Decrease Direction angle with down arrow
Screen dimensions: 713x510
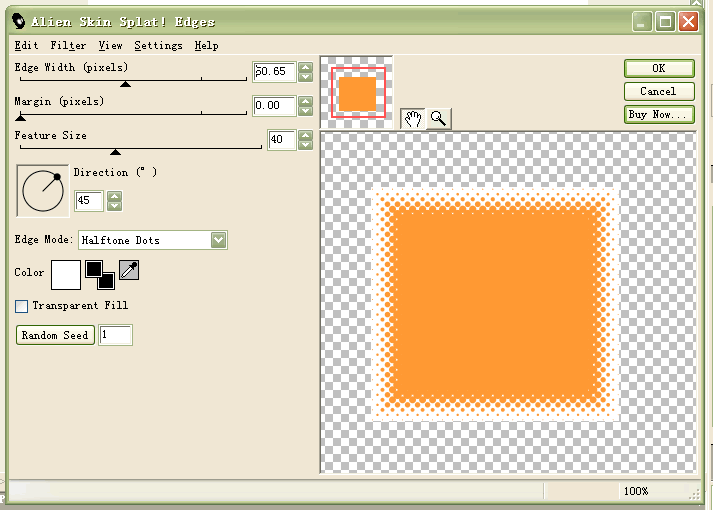[115, 206]
